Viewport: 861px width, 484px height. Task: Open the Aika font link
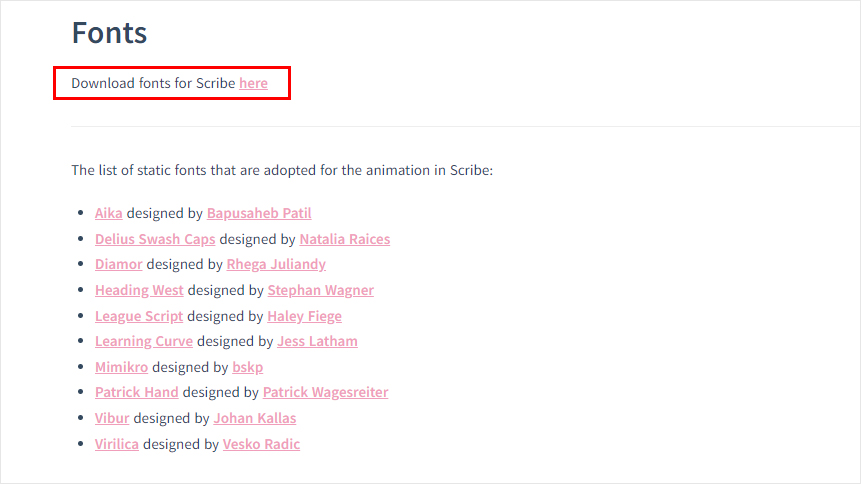(x=109, y=213)
